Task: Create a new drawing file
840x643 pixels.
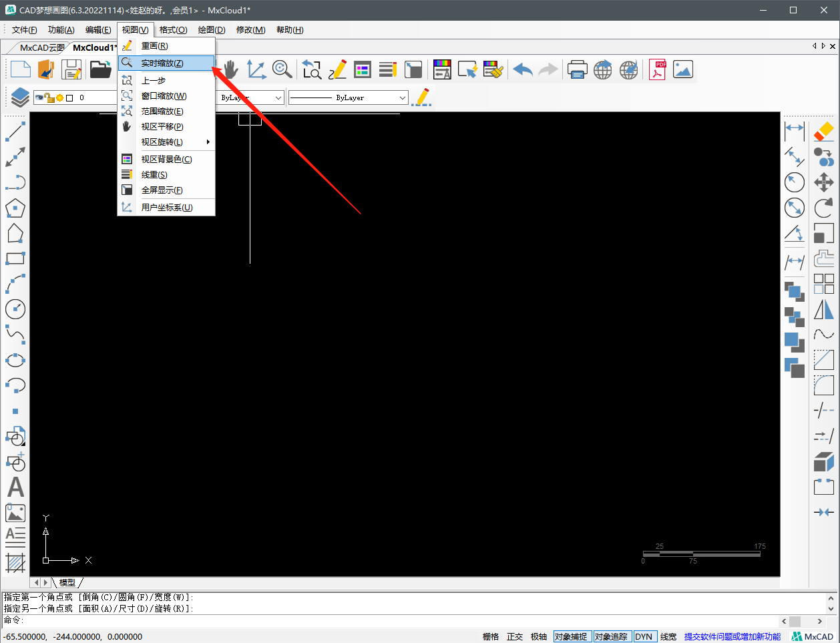Action: click(x=21, y=69)
